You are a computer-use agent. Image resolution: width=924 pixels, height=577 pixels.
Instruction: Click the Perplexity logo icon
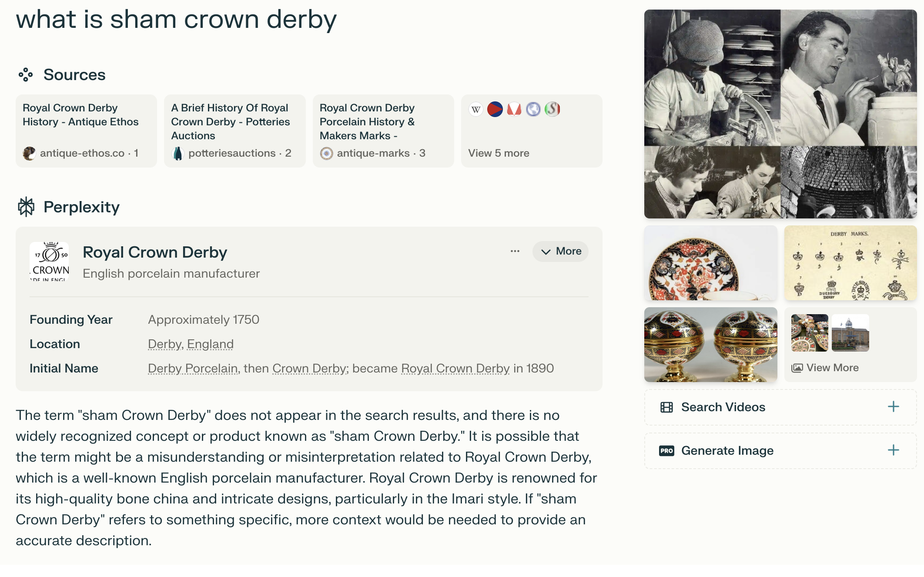[26, 207]
